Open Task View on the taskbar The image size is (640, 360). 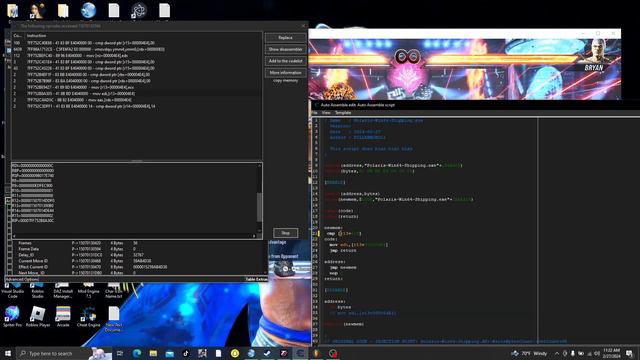click(x=120, y=353)
